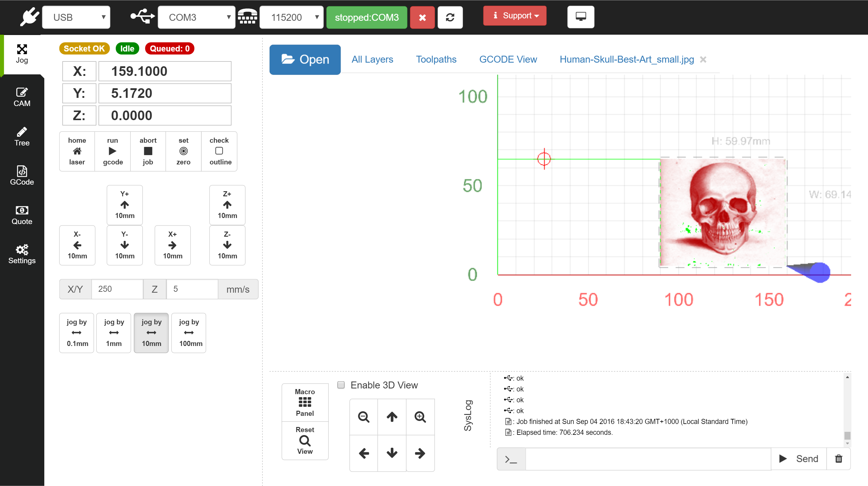Image resolution: width=868 pixels, height=486 pixels.
Task: Click the Y position value field
Action: pyautogui.click(x=165, y=93)
